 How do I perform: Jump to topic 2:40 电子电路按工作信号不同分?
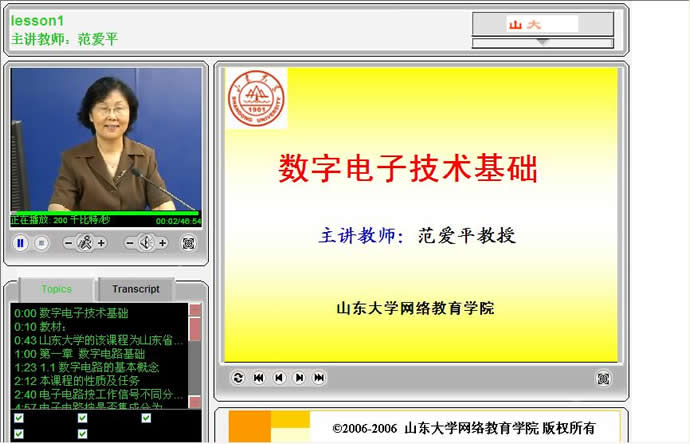[x=99, y=394]
